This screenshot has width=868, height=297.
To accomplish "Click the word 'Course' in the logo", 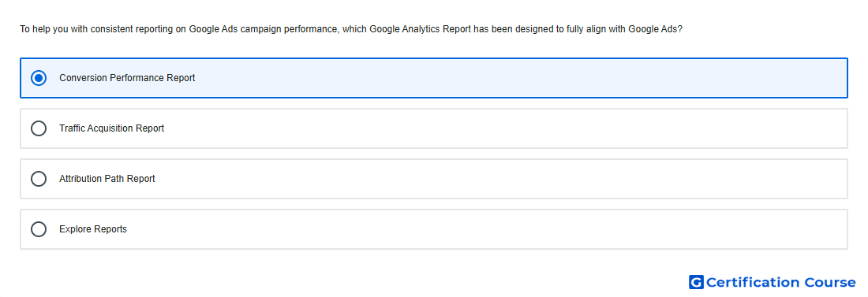I will tap(830, 283).
